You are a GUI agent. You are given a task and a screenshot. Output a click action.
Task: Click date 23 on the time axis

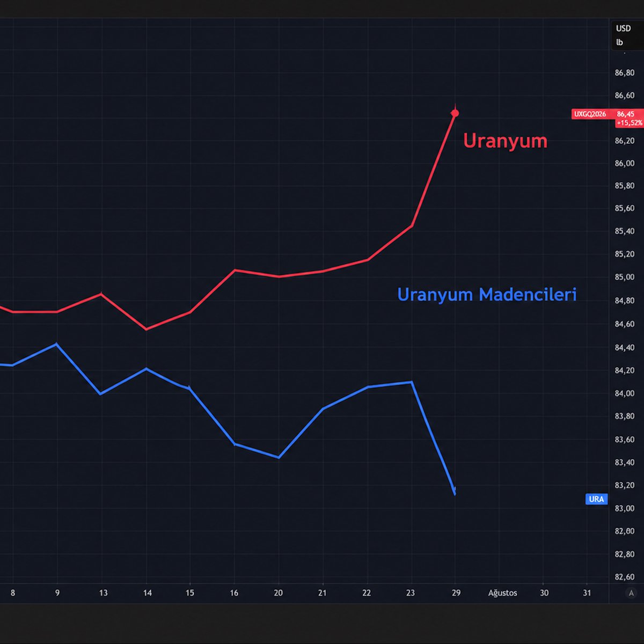(411, 593)
